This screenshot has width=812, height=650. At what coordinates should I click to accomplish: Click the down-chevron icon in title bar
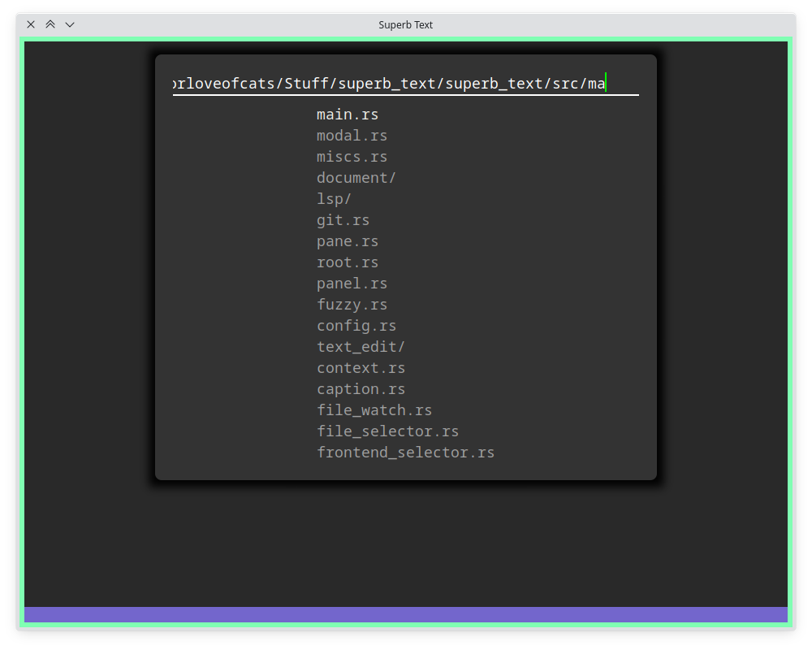tap(70, 24)
